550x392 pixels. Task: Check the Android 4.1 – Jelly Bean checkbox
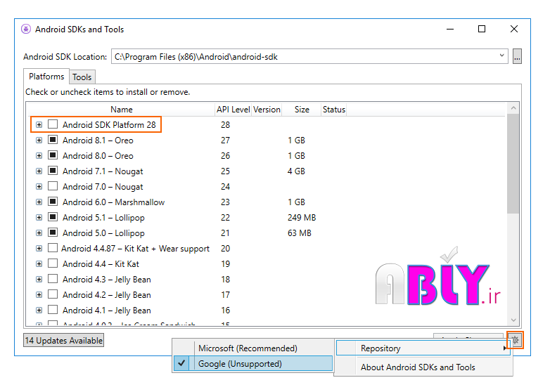(x=53, y=310)
